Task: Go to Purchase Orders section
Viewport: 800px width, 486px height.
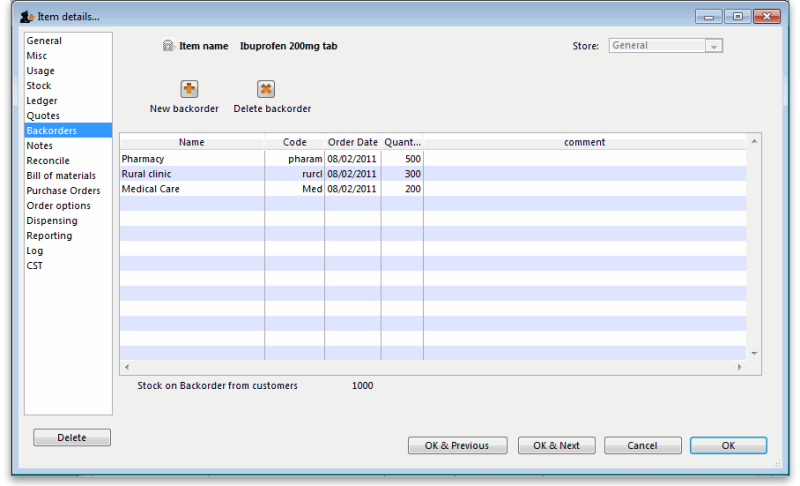Action: click(x=68, y=191)
